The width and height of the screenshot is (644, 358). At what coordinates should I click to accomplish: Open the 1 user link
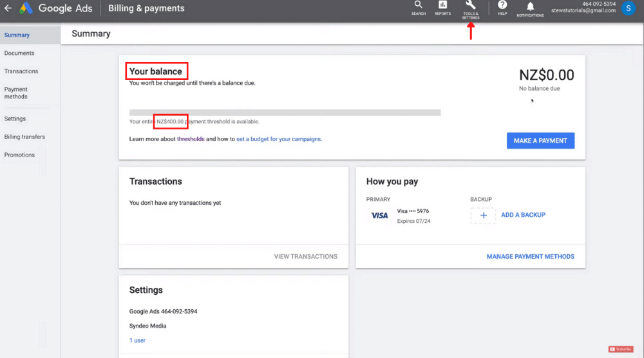click(x=138, y=341)
